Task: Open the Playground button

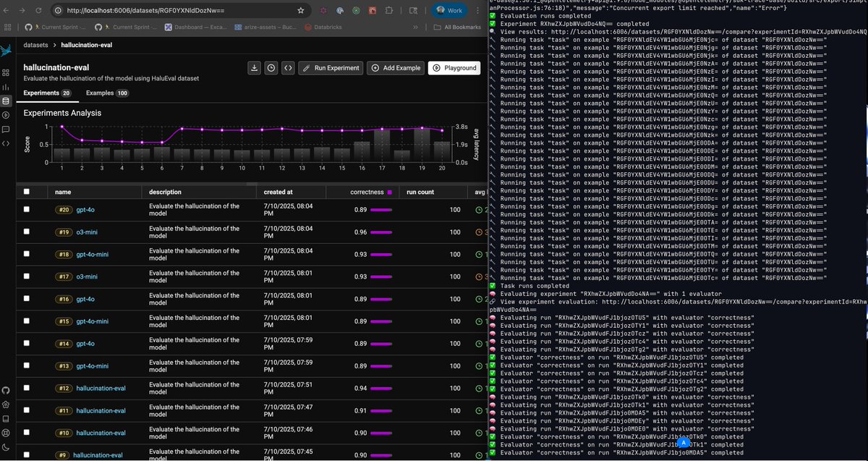Action: tap(454, 67)
